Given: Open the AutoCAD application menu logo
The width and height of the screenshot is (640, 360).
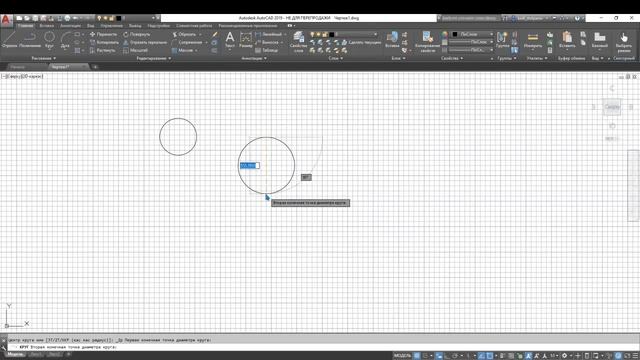Looking at the screenshot, I should pyautogui.click(x=6, y=20).
